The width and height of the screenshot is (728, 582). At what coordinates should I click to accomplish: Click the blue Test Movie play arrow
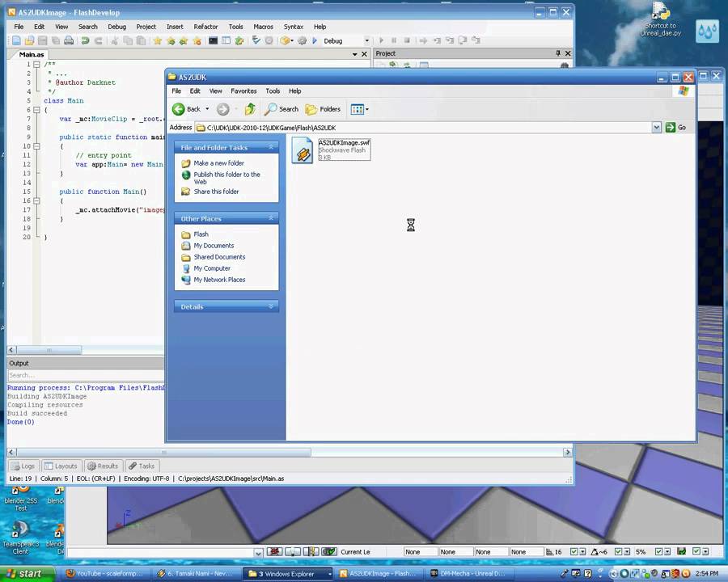pyautogui.click(x=315, y=41)
